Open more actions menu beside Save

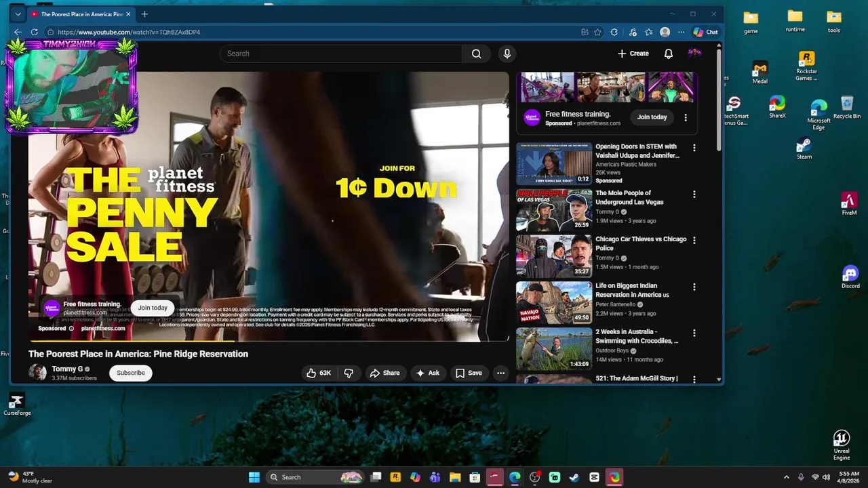(500, 373)
